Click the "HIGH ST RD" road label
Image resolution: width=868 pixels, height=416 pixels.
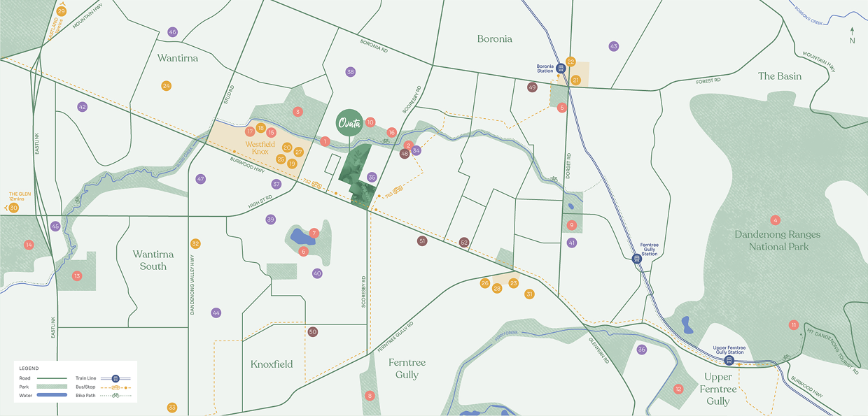point(260,202)
